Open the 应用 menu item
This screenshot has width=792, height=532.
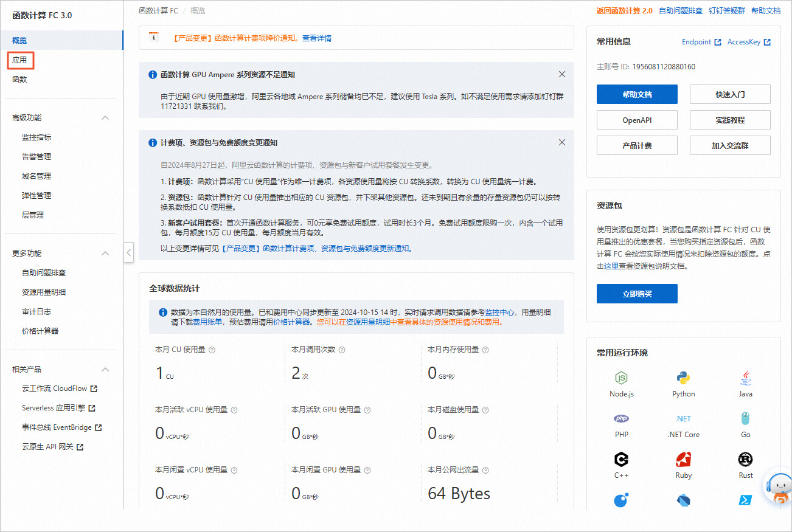tap(20, 60)
